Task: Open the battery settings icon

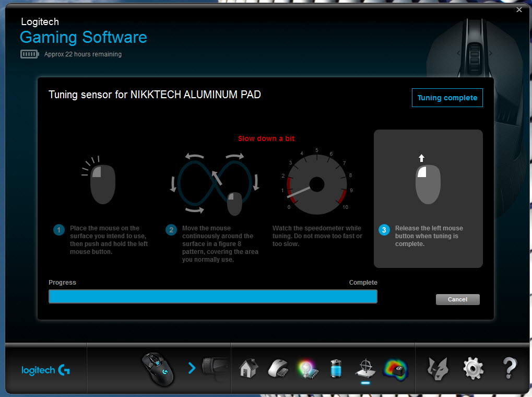Action: tap(336, 369)
